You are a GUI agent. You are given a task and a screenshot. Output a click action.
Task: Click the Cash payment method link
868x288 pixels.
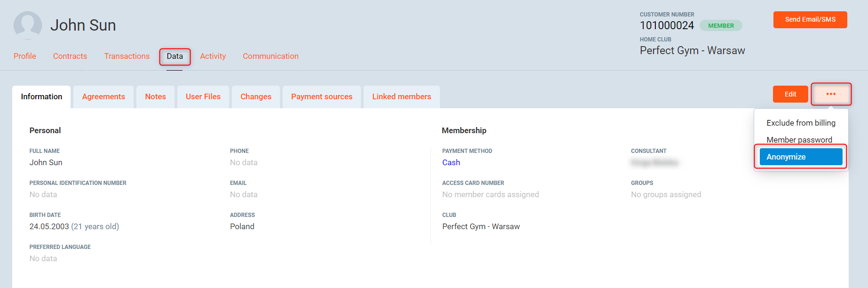[451, 162]
